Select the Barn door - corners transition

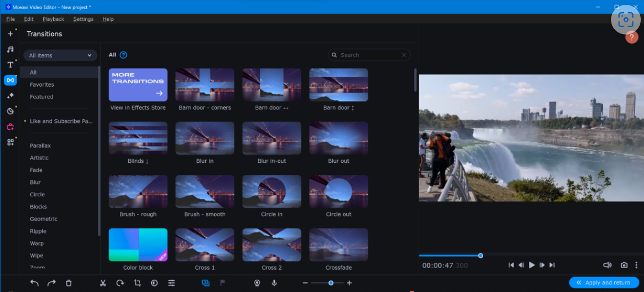pyautogui.click(x=205, y=85)
